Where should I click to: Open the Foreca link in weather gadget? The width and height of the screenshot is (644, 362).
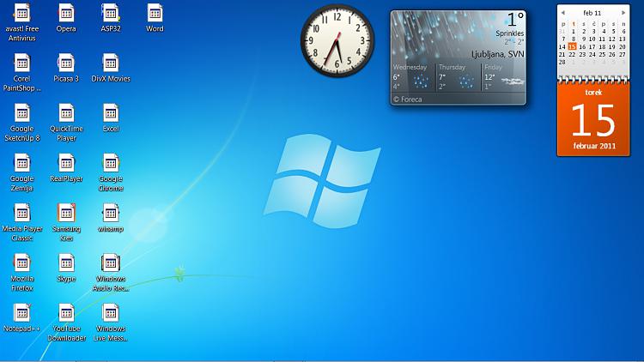click(407, 100)
